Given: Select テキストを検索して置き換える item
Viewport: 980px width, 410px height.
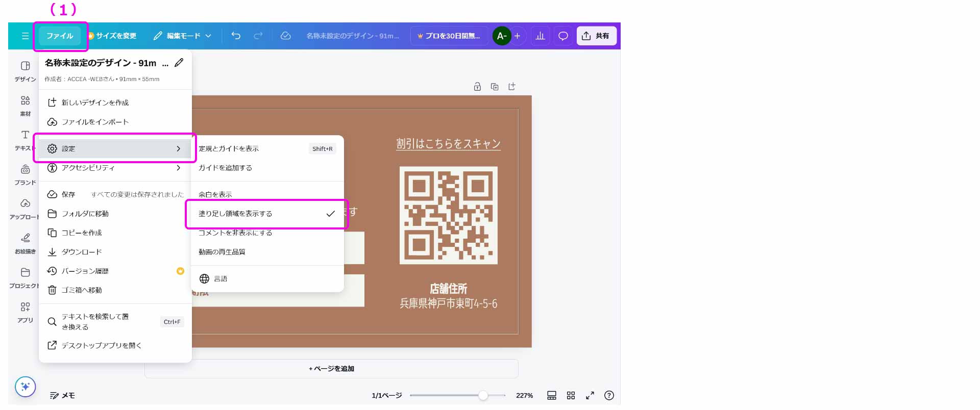Looking at the screenshot, I should (115, 322).
